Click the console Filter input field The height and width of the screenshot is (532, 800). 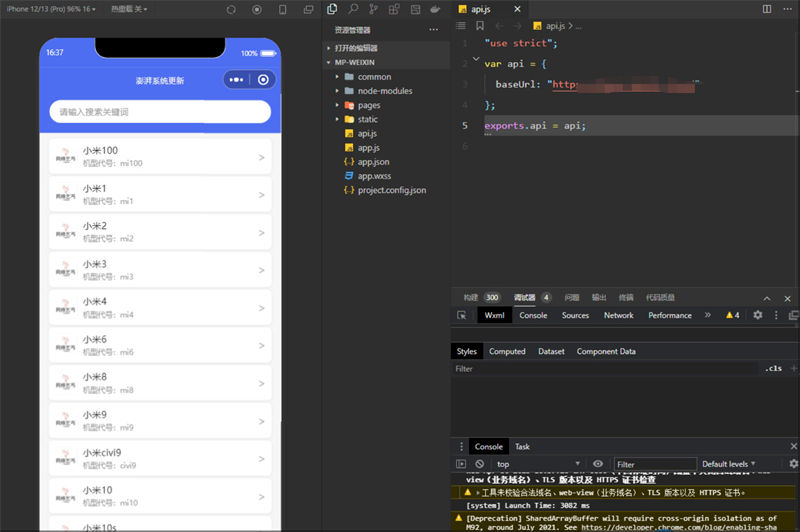coord(655,464)
